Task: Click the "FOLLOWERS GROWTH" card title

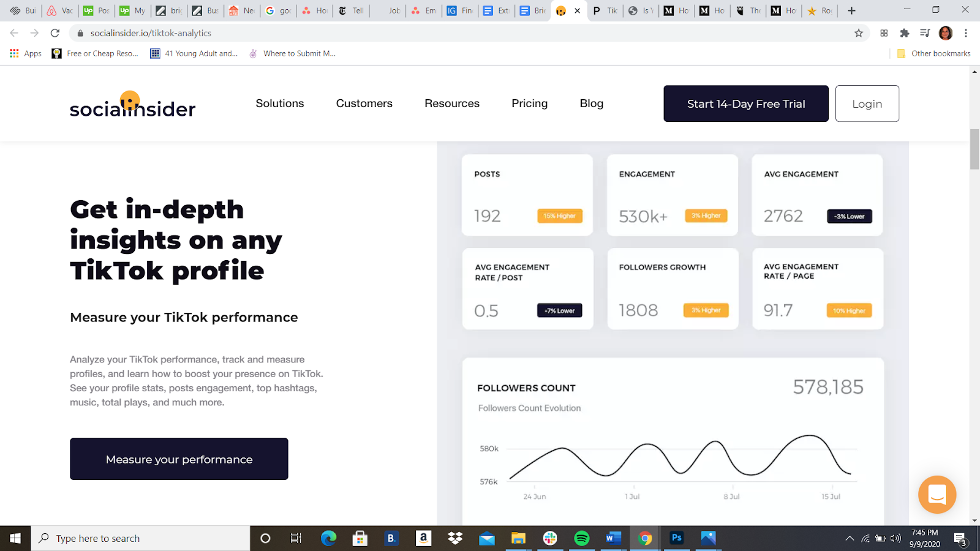Action: pos(663,267)
